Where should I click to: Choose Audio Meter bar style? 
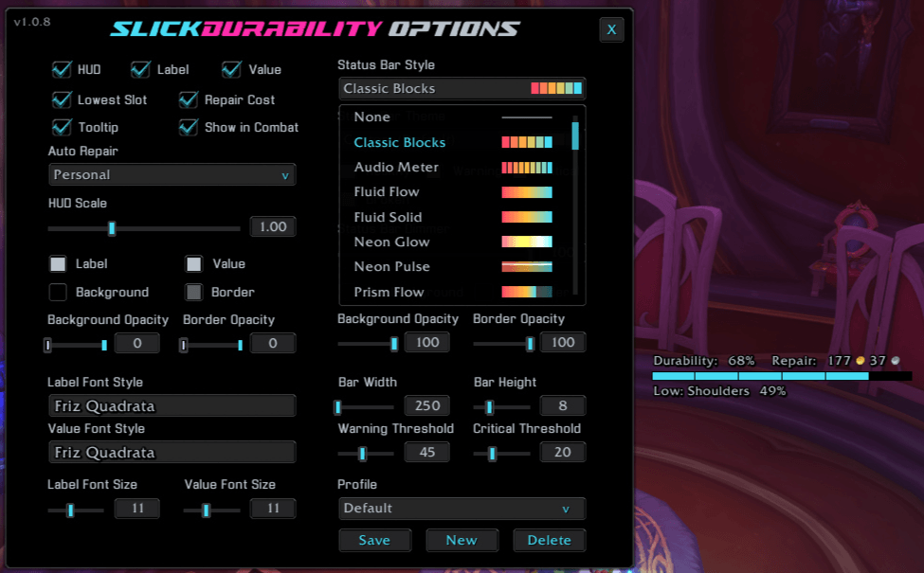tap(454, 168)
